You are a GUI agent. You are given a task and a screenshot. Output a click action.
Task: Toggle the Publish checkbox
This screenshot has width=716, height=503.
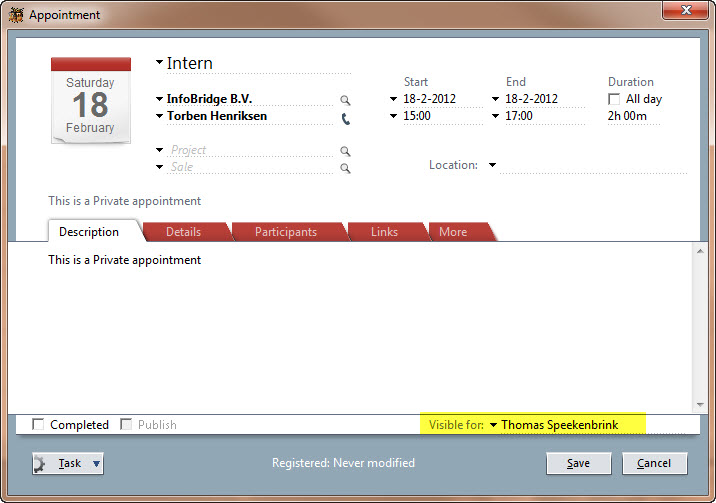pyautogui.click(x=126, y=424)
